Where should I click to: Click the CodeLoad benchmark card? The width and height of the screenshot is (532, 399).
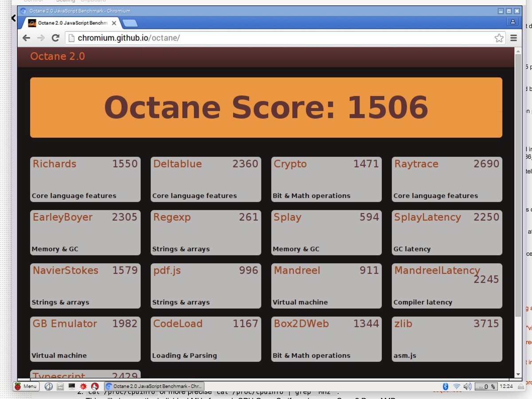click(206, 339)
